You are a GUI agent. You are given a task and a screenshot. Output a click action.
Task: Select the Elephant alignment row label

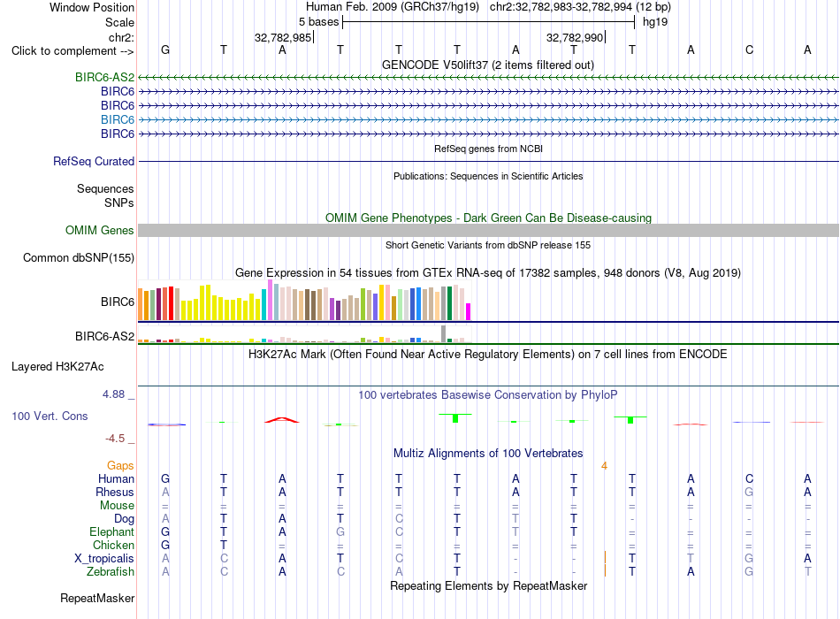(x=111, y=531)
